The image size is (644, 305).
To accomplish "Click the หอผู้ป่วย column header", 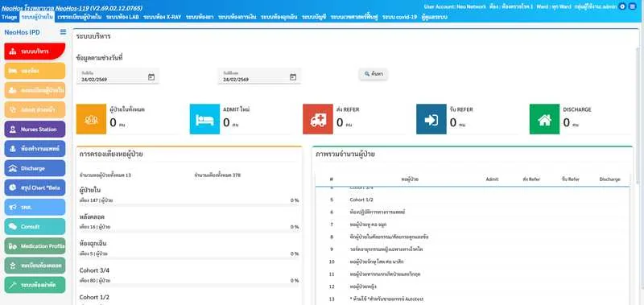I will 410,179.
